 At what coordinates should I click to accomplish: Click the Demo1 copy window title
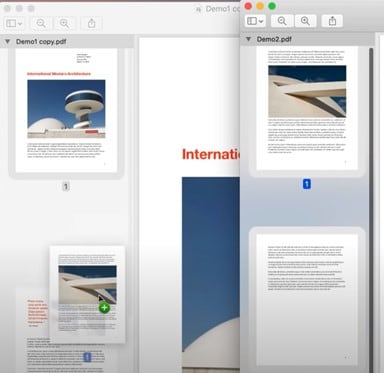(222, 9)
